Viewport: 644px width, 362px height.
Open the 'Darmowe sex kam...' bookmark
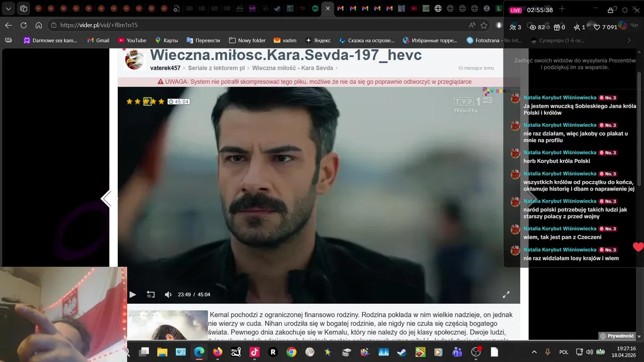click(50, 40)
